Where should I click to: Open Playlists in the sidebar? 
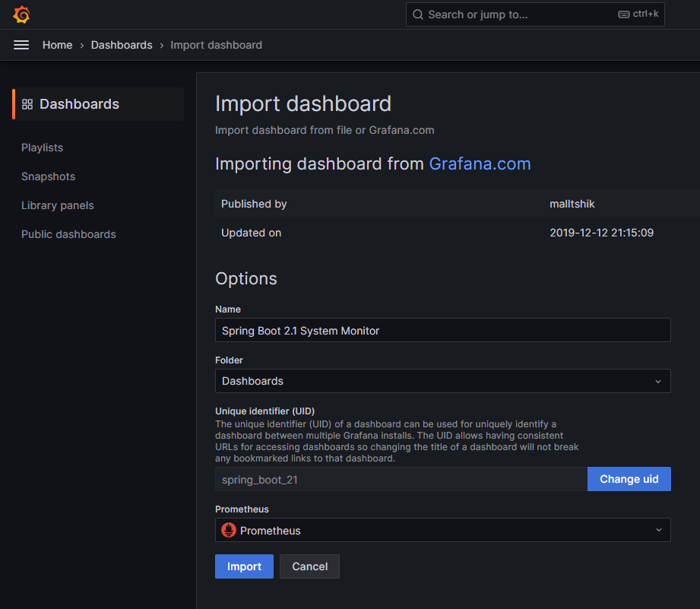[x=42, y=147]
